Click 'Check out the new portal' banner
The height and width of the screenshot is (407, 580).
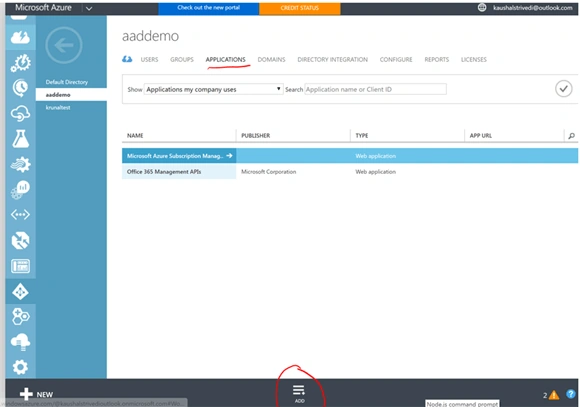pyautogui.click(x=209, y=8)
